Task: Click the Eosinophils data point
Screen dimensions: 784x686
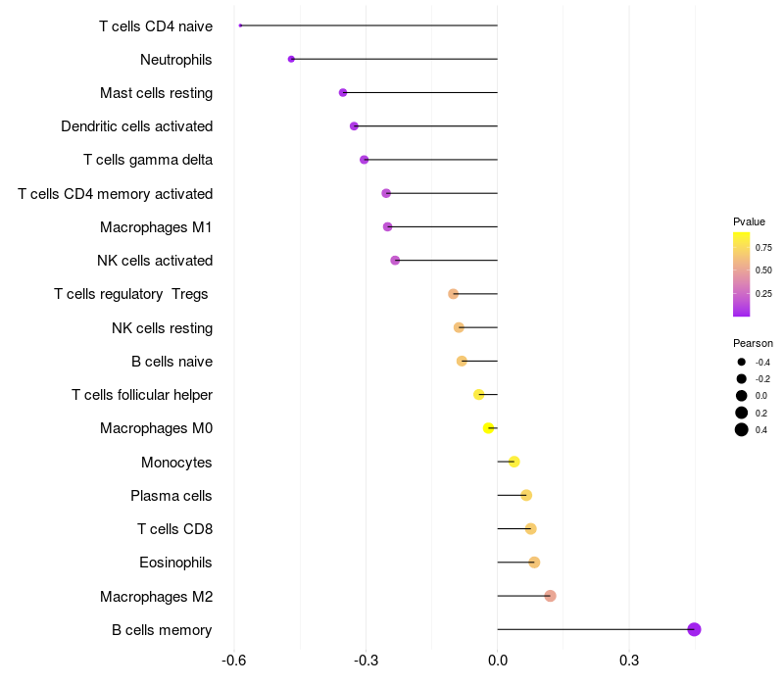Action: (534, 563)
